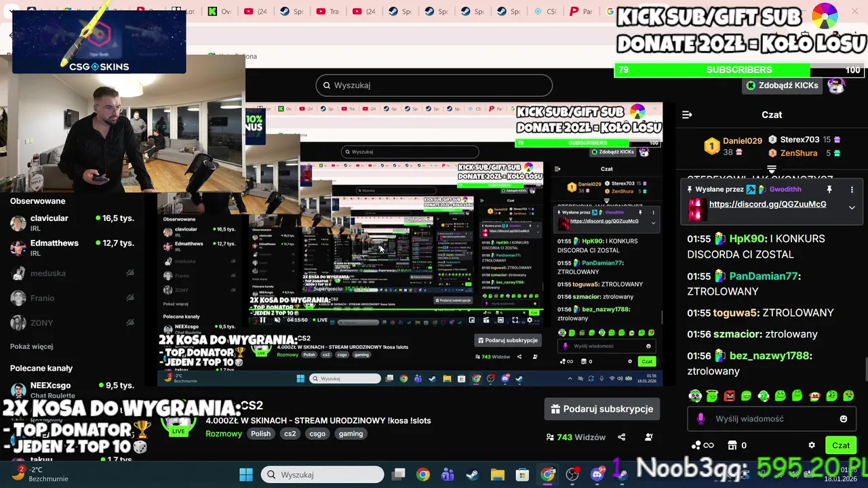This screenshot has width=868, height=488.
Task: Open Edmatthews channel in sidebar
Action: pos(72,248)
